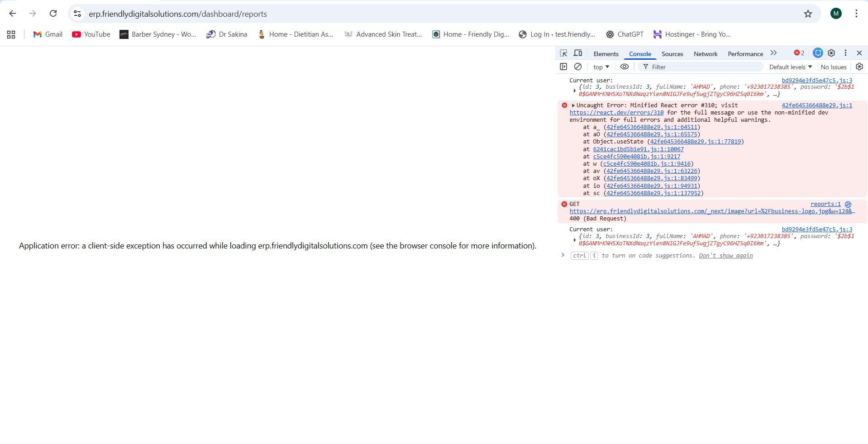The height and width of the screenshot is (444, 868).
Task: Open the Default levels dropdown
Action: point(790,67)
